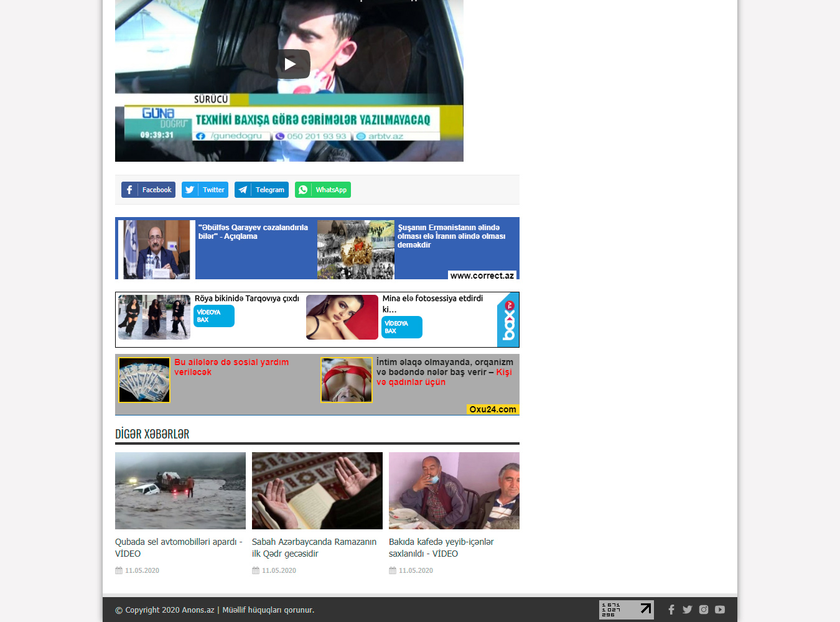Screen dimensions: 840x622
Task: Open the Şuşanın Ermənistanın əlində headline
Action: click(451, 236)
